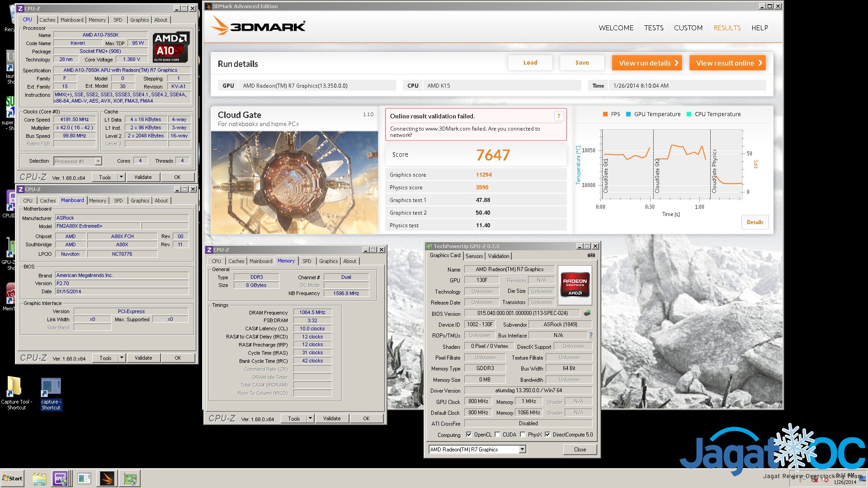Click the GPU-Z title bar icon

pos(429,246)
